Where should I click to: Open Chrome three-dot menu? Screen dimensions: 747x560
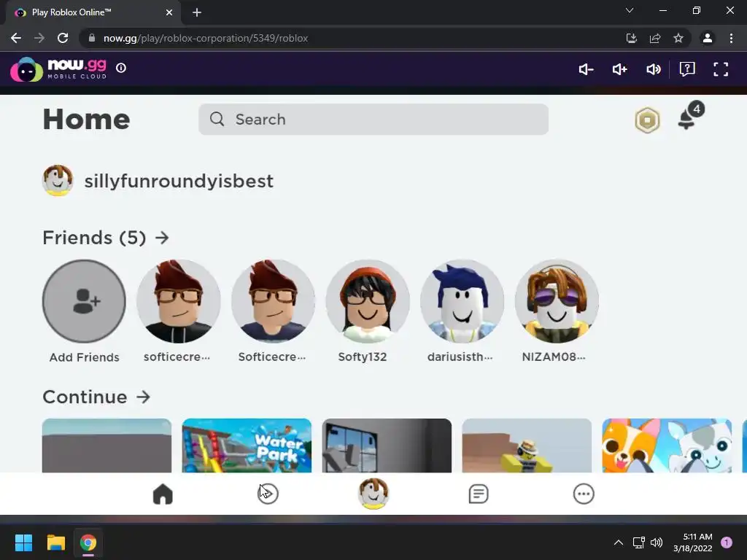click(x=731, y=38)
